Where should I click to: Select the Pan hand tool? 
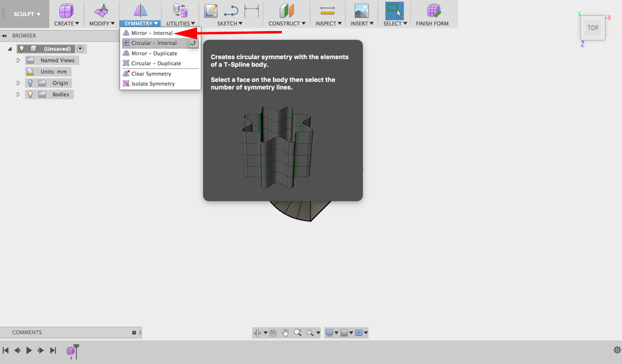(x=285, y=333)
